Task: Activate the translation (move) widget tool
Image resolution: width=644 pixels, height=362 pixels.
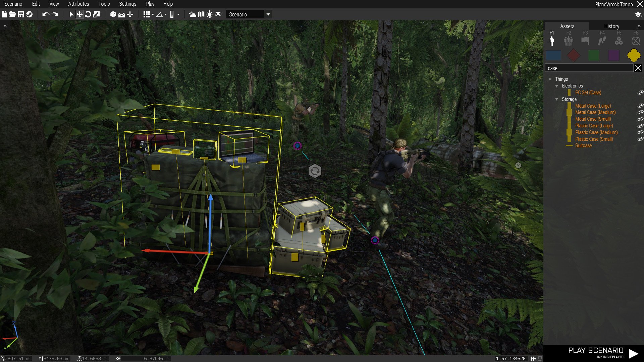Action: (79, 14)
